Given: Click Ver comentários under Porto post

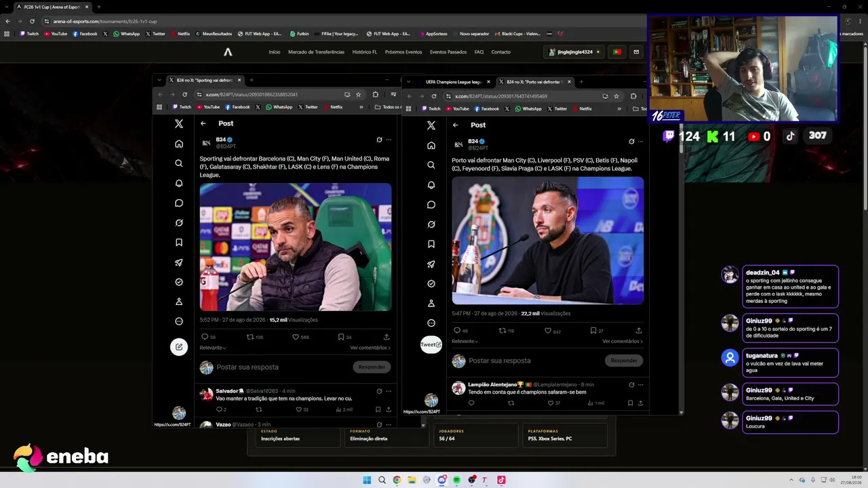Looking at the screenshot, I should [623, 342].
